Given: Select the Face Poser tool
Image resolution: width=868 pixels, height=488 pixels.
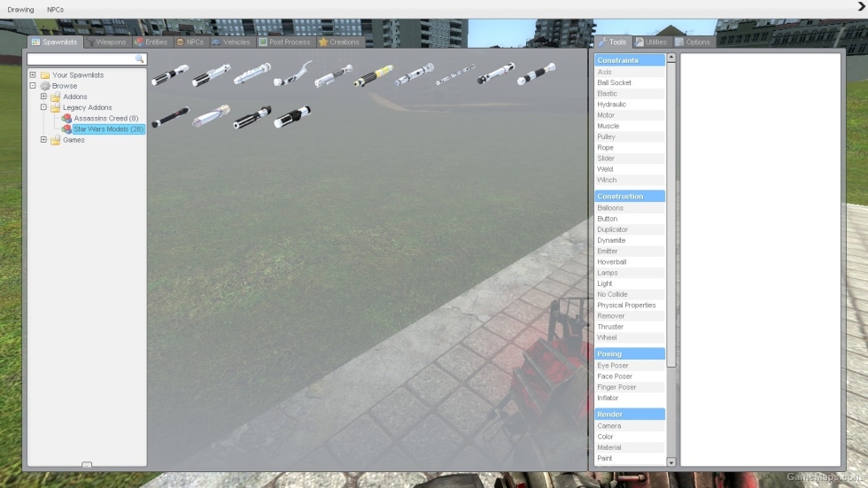Looking at the screenshot, I should coord(630,376).
